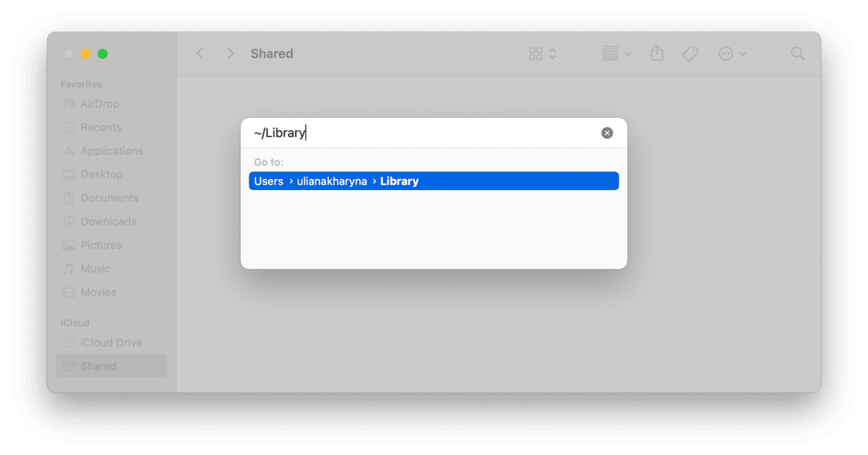
Task: Go back with the toolbar back arrow
Action: click(200, 54)
